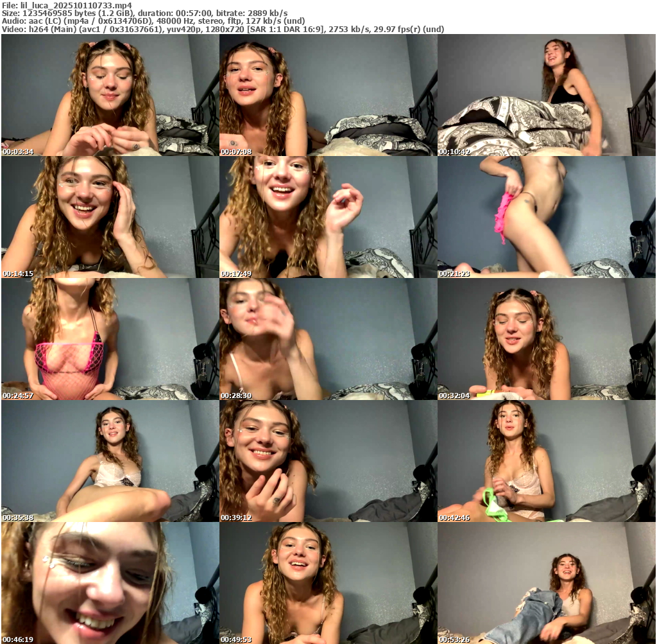This screenshot has width=657, height=644.
Task: Click the 'Video: h264 (Main)' info line
Action: click(223, 29)
